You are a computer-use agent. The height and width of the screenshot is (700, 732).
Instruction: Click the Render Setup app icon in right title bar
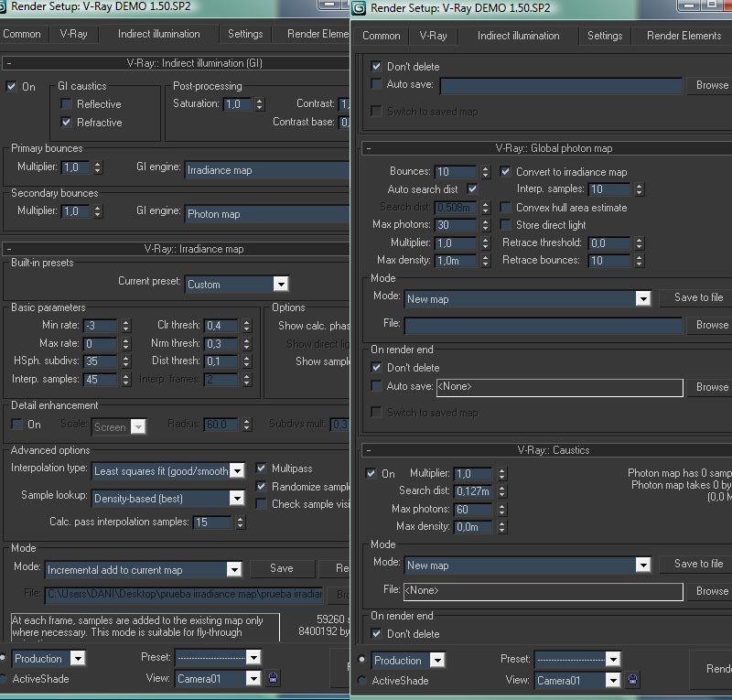(x=359, y=8)
